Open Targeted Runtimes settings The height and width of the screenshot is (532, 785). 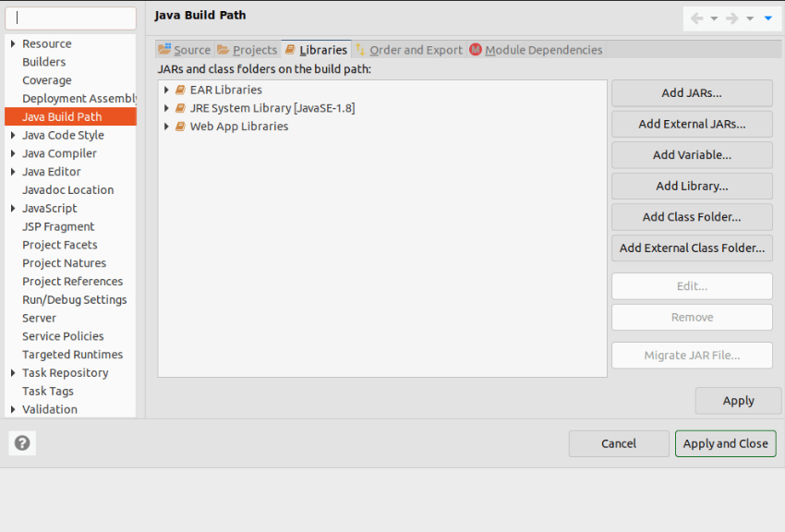tap(73, 355)
